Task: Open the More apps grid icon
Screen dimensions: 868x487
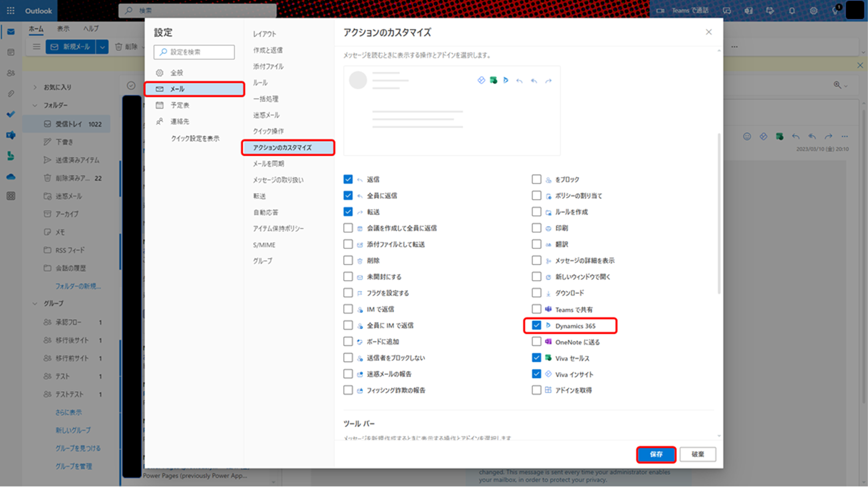Action: [x=11, y=196]
